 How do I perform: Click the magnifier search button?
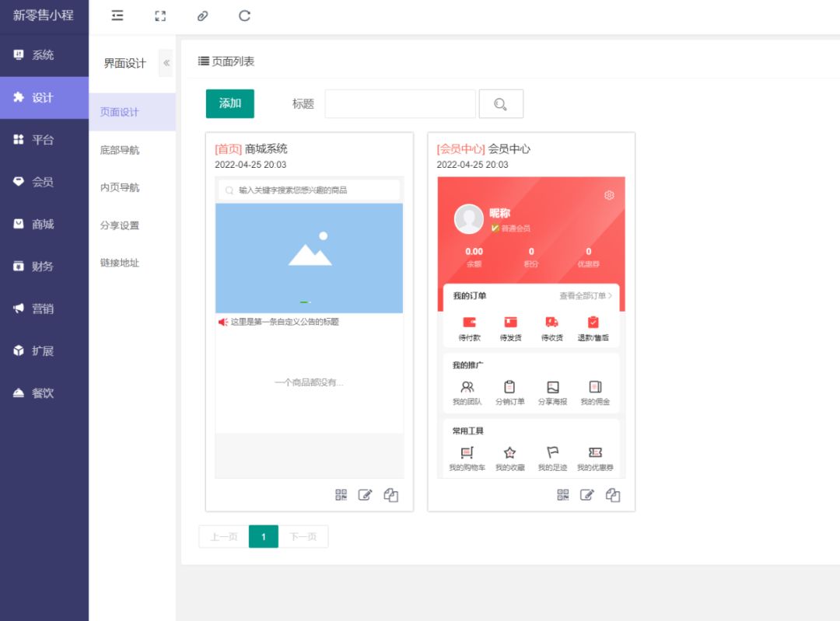[x=501, y=104]
